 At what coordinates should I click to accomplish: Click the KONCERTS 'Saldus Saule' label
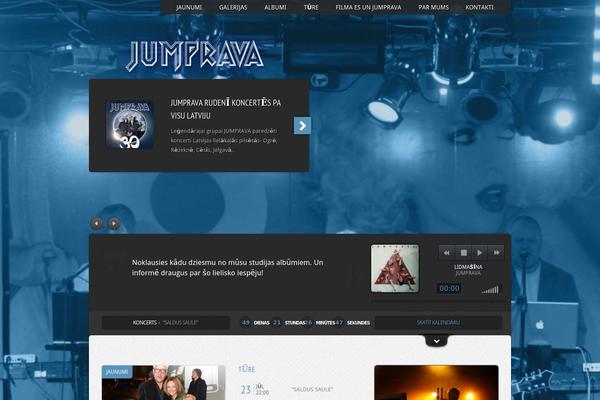click(165, 323)
